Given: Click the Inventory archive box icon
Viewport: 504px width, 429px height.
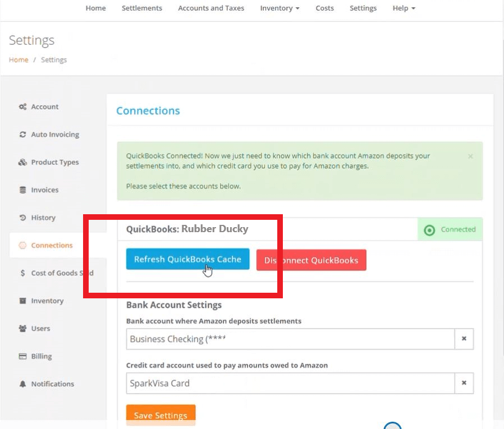Looking at the screenshot, I should 22,301.
